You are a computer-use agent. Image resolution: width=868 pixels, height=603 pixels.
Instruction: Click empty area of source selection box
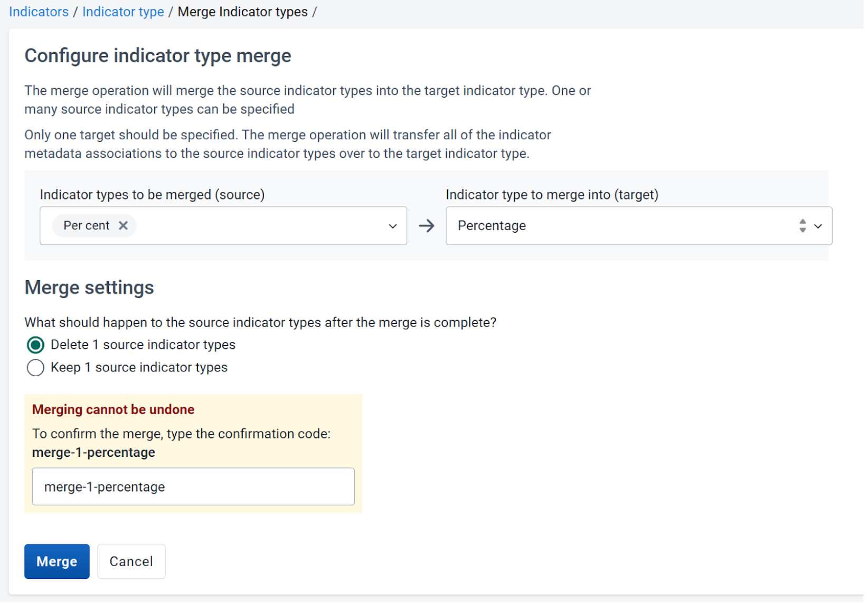pyautogui.click(x=259, y=226)
